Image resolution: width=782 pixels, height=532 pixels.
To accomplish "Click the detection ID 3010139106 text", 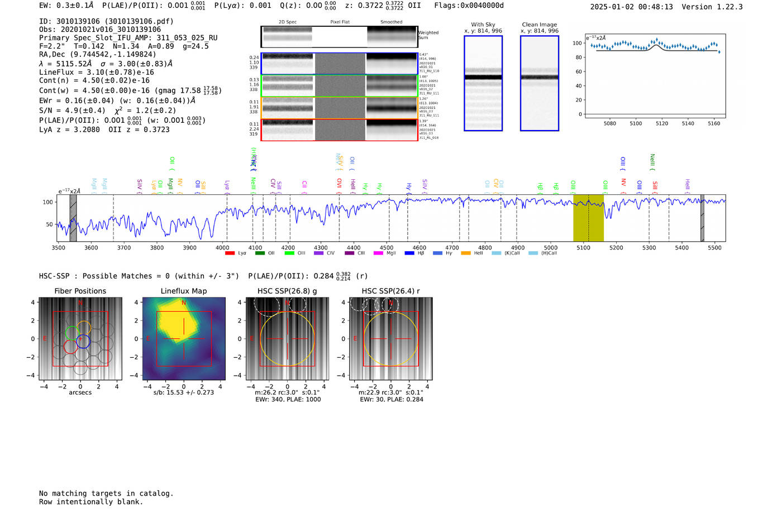I will [106, 21].
